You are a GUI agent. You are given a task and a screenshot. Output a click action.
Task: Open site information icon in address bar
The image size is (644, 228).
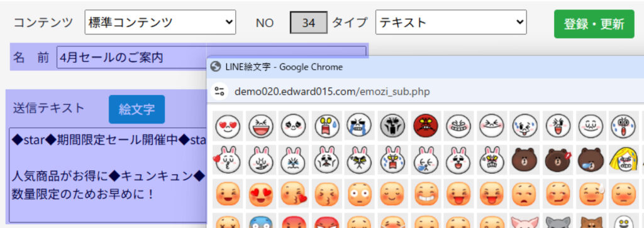219,91
